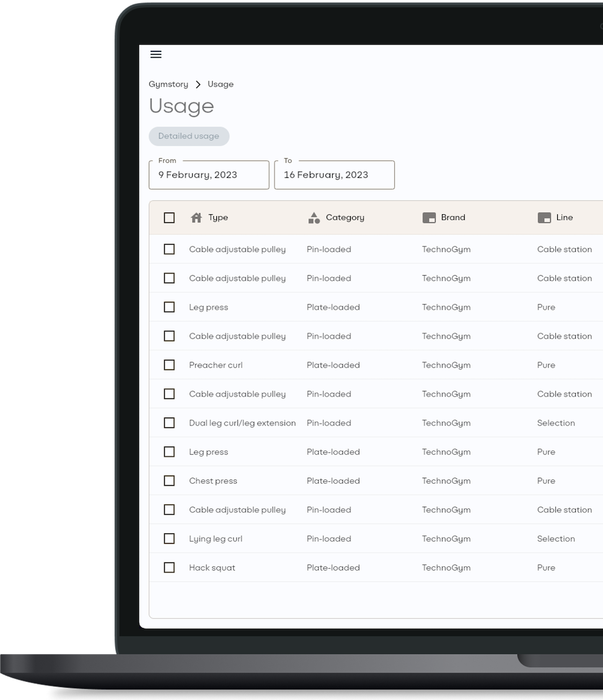The width and height of the screenshot is (603, 700).
Task: Check the second Cable adjustable pulley row
Action: tap(169, 278)
